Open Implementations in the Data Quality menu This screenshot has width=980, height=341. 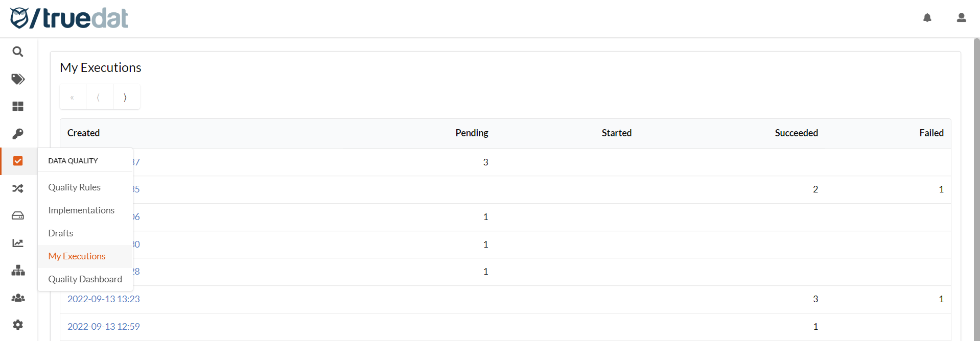[81, 210]
